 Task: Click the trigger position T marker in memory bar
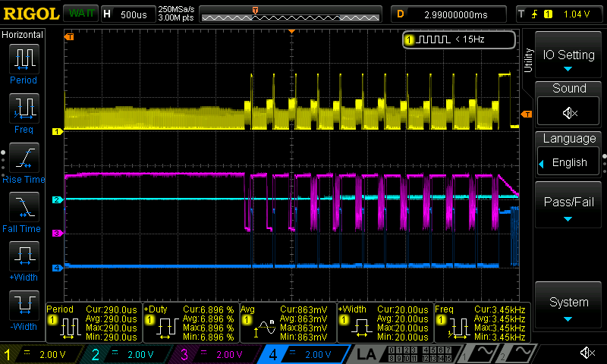[x=255, y=11]
